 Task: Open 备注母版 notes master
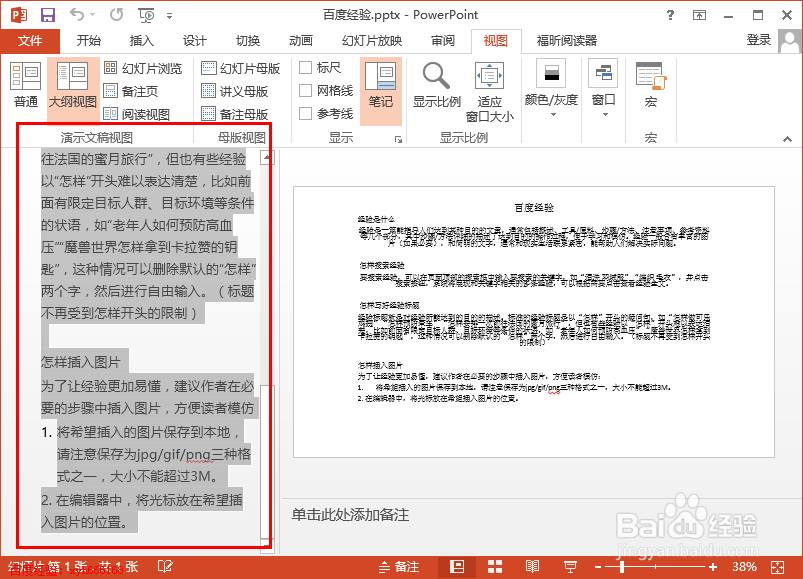[235, 114]
